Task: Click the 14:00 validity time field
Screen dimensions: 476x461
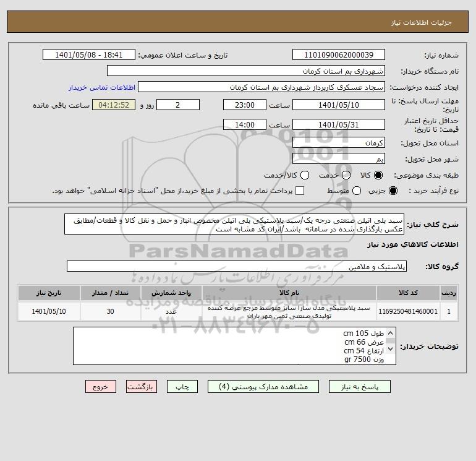Action: click(245, 124)
